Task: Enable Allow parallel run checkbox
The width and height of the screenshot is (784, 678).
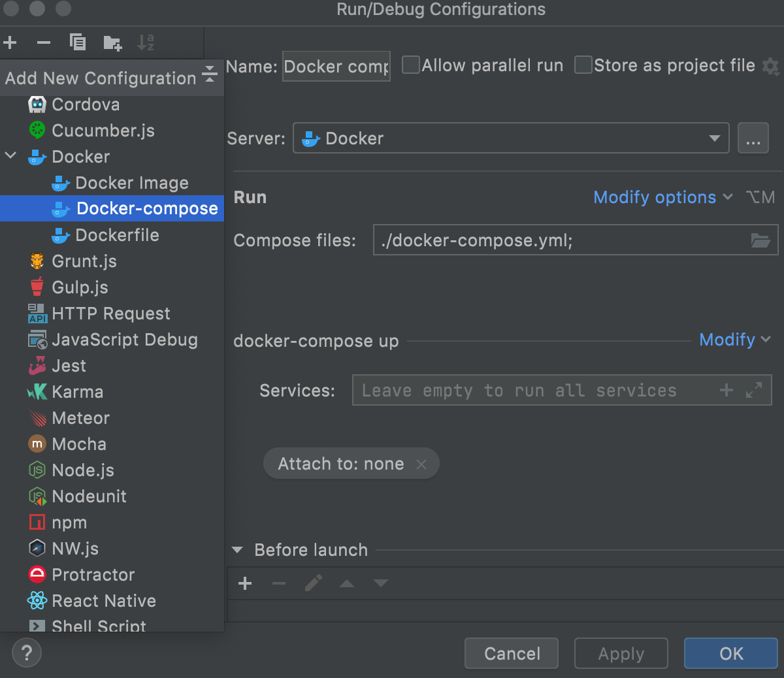Action: (410, 65)
